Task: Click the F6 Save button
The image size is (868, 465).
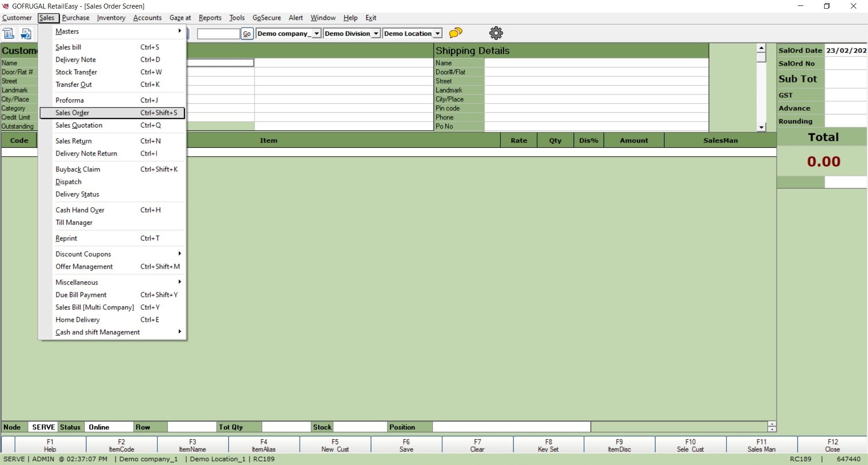Action: [x=406, y=445]
